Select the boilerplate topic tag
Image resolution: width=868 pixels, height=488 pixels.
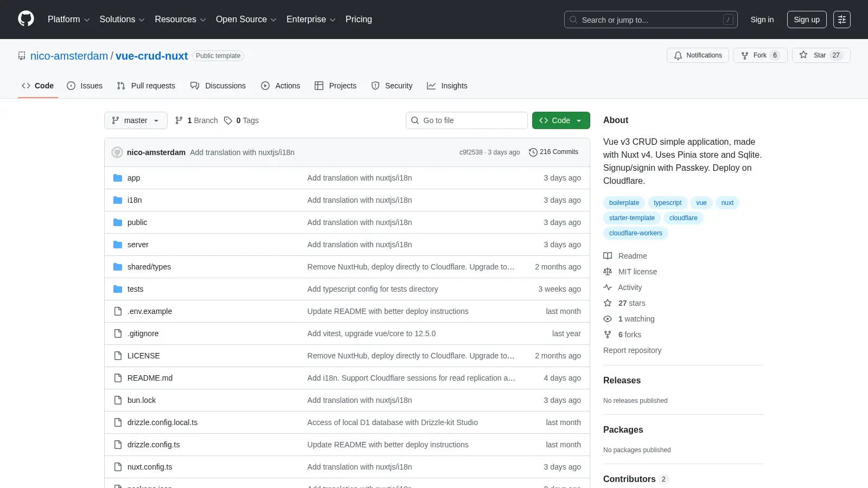click(624, 203)
